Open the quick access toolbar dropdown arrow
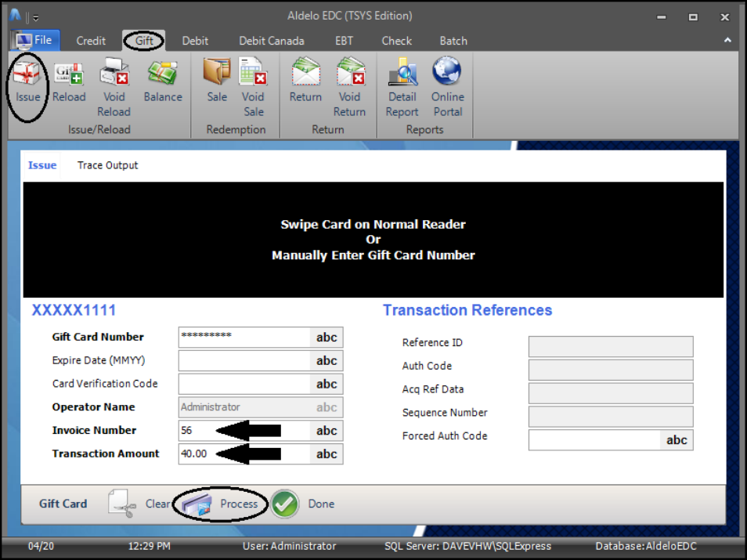This screenshot has height=560, width=747. (36, 18)
